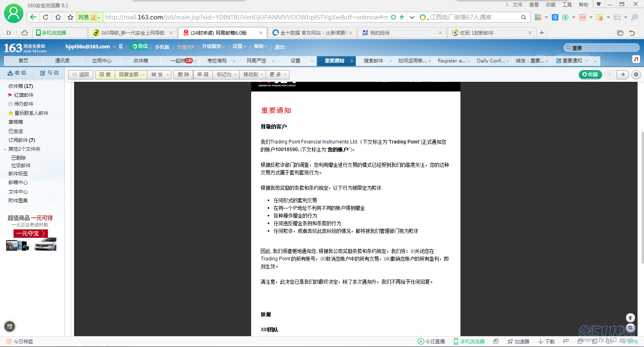Click the 退出 logout link

click(x=279, y=47)
